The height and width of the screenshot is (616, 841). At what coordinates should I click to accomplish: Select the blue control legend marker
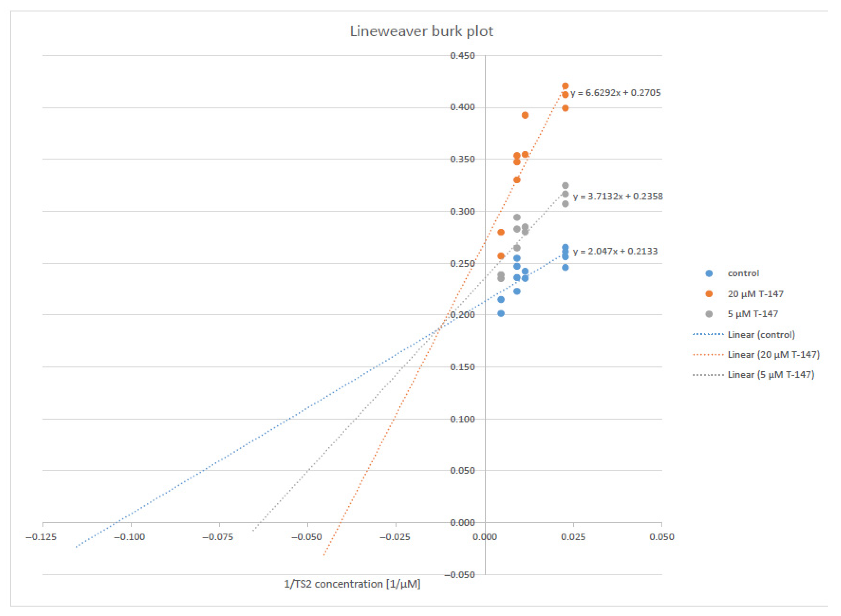(709, 273)
